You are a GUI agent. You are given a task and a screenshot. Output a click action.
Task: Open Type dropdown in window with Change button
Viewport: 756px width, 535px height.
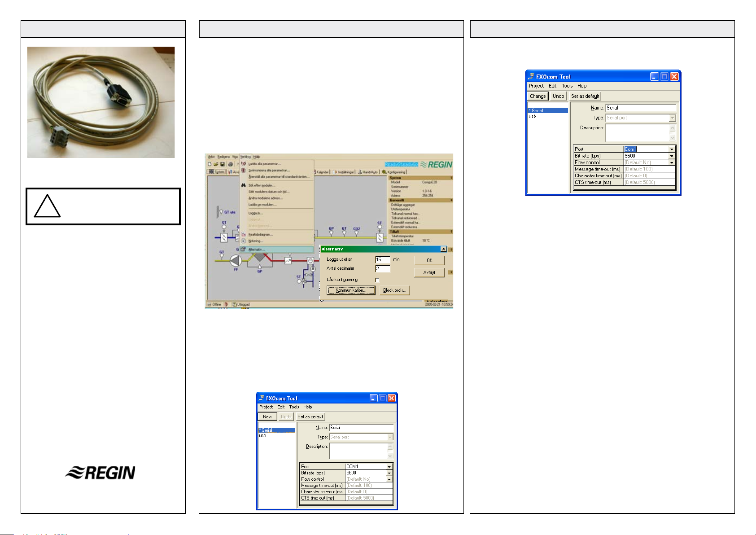672,118
